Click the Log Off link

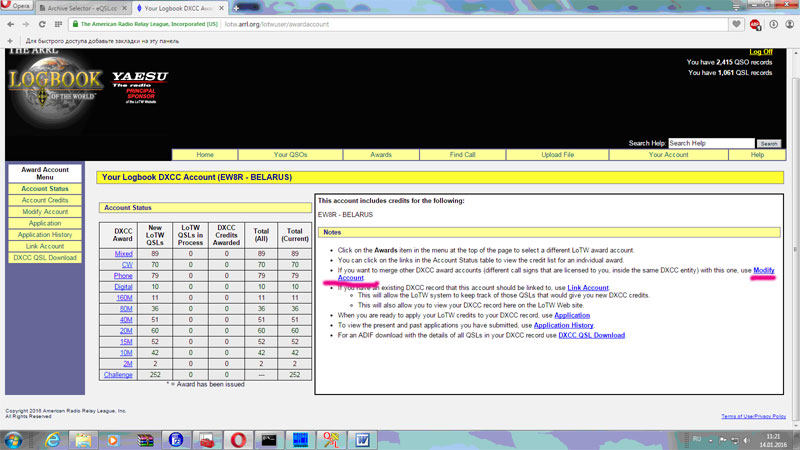[760, 52]
